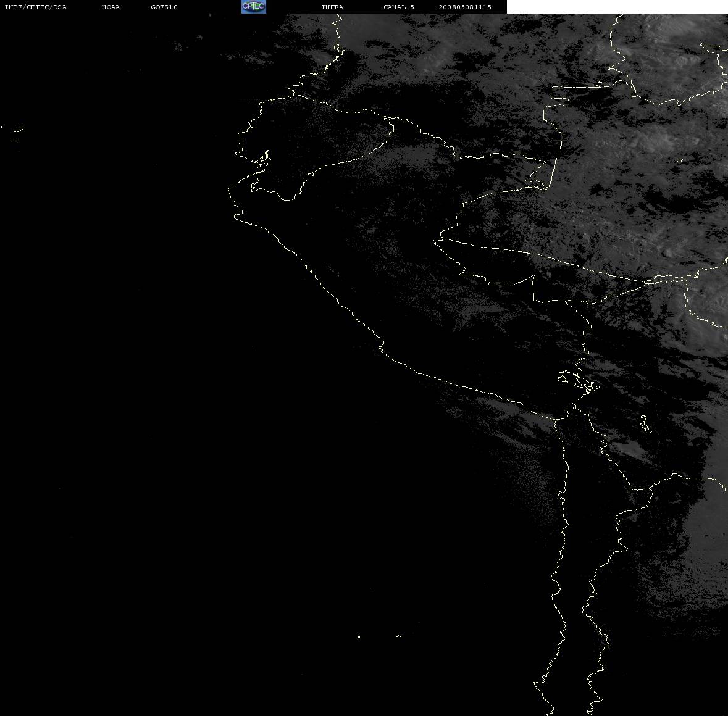Select the small circular outline in Brazil
Viewport: 728px width, 716px height.
(x=679, y=160)
